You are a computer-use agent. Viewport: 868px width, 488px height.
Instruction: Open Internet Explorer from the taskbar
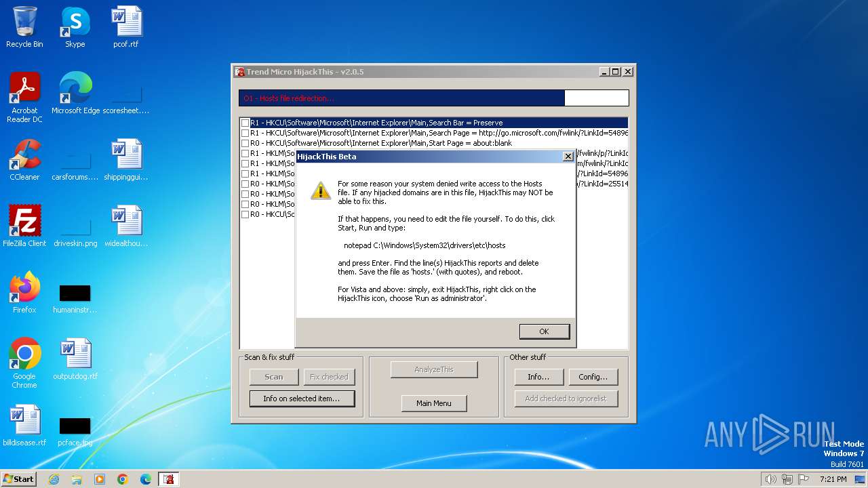(54, 479)
